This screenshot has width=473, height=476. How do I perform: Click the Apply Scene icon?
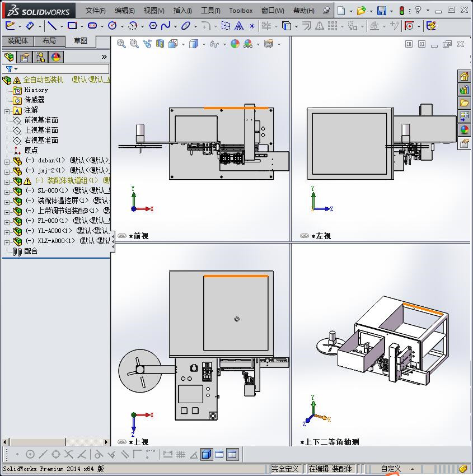[248, 44]
